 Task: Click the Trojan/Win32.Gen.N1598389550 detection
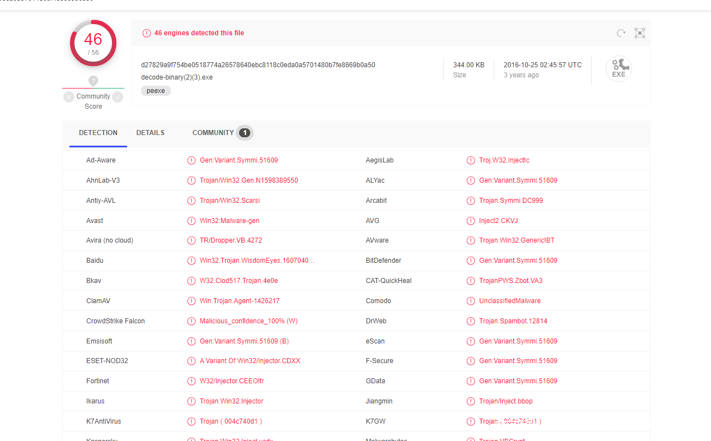249,180
